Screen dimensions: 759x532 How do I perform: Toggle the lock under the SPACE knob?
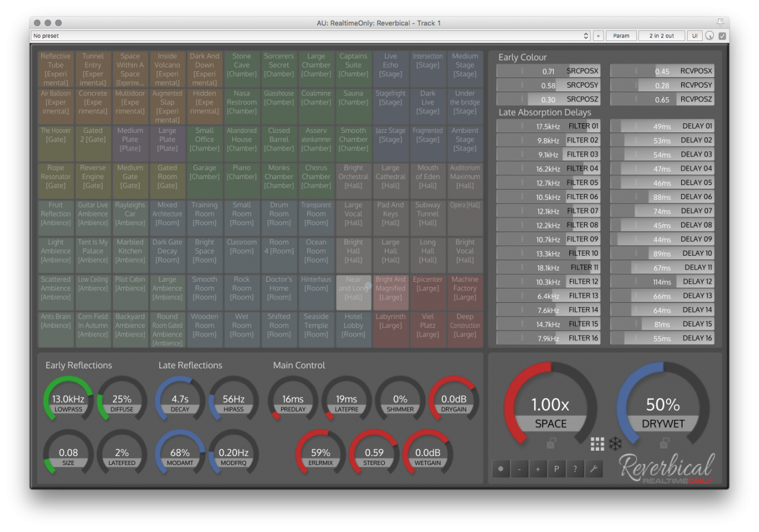[x=551, y=443]
